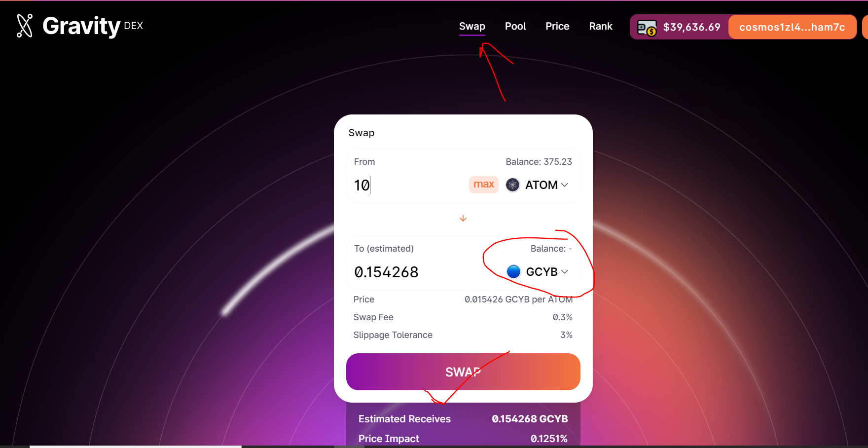Click the cosmos1zl4...ham7c wallet address button
The height and width of the screenshot is (448, 868).
[x=792, y=27]
